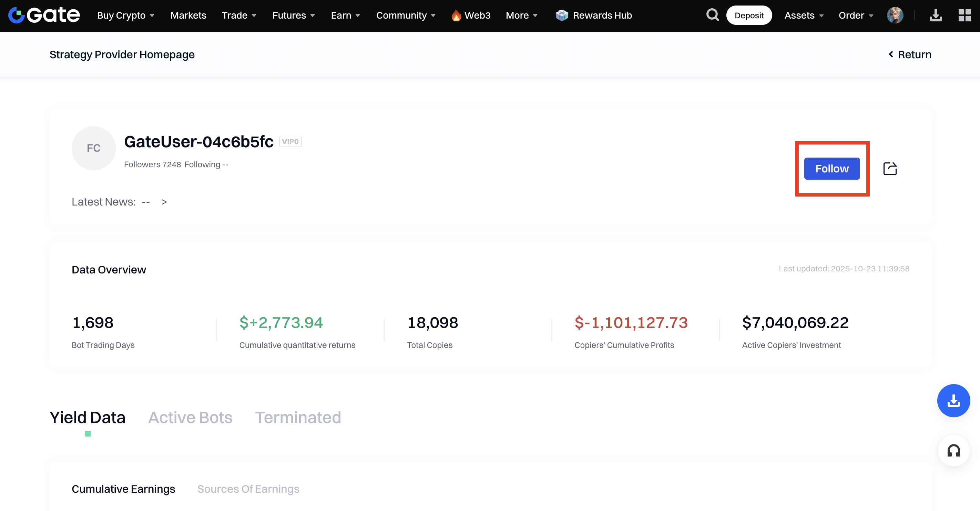Open the apps grid icon
The height and width of the screenshot is (511, 980).
click(964, 15)
